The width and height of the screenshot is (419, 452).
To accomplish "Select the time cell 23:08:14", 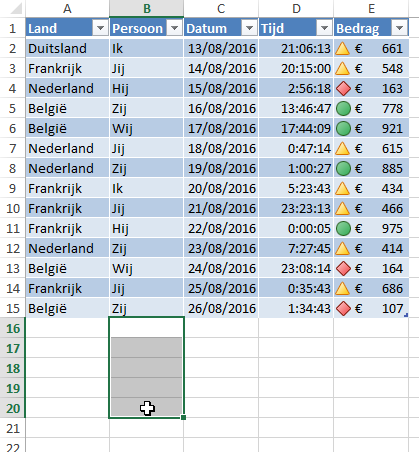I will pos(296,269).
